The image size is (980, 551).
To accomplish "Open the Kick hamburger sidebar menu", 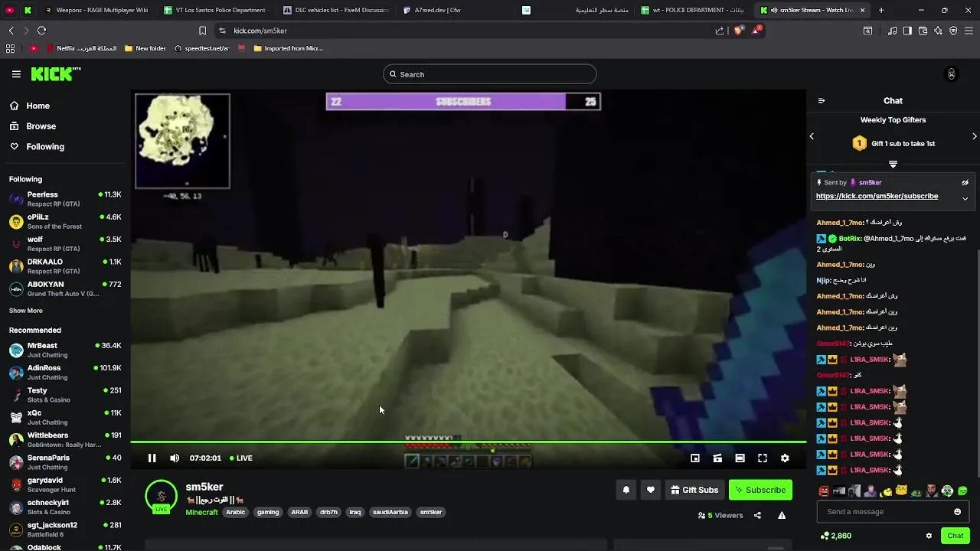I will [x=16, y=74].
